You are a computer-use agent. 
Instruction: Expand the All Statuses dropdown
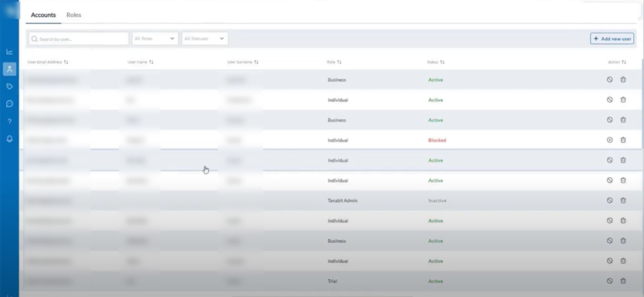(x=205, y=39)
